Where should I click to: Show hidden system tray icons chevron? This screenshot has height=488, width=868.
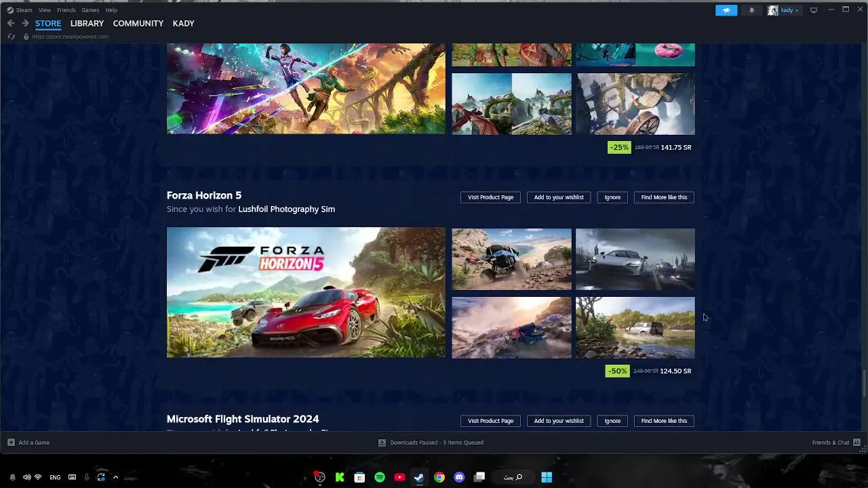coord(115,477)
